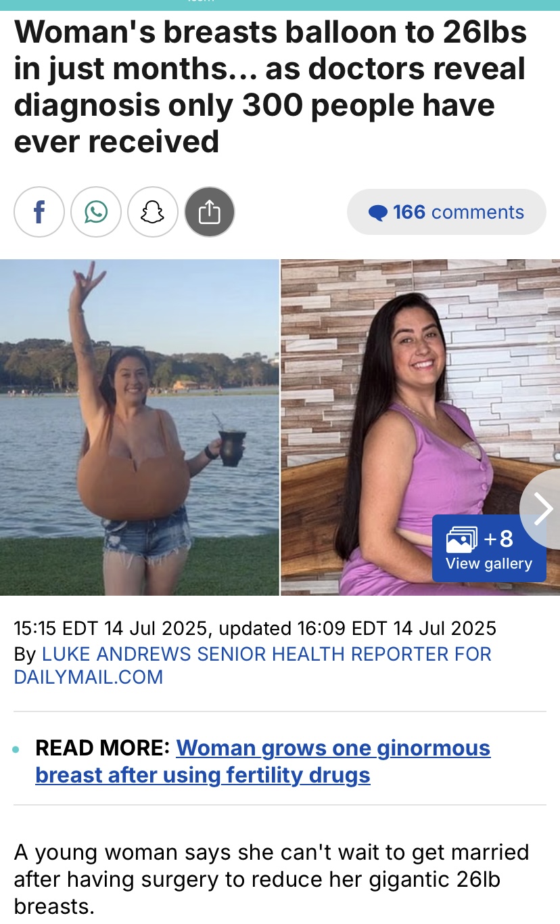The height and width of the screenshot is (924, 560).
Task: Open the 166 comments section
Action: click(x=446, y=212)
